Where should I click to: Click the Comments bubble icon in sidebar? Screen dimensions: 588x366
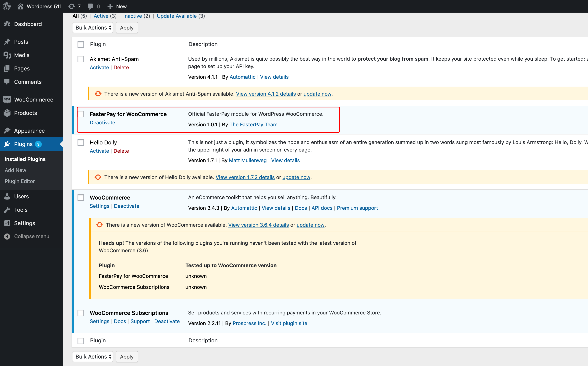coord(7,82)
